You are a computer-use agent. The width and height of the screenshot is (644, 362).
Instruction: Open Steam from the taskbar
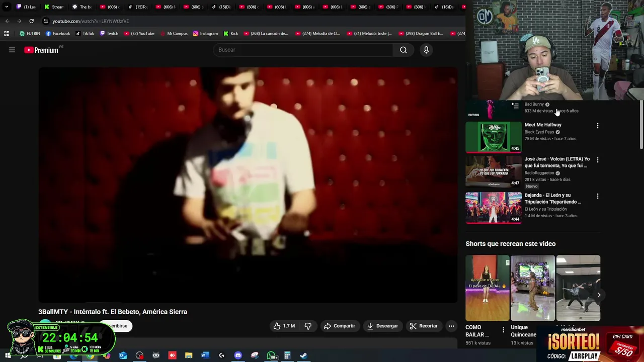pos(303,355)
